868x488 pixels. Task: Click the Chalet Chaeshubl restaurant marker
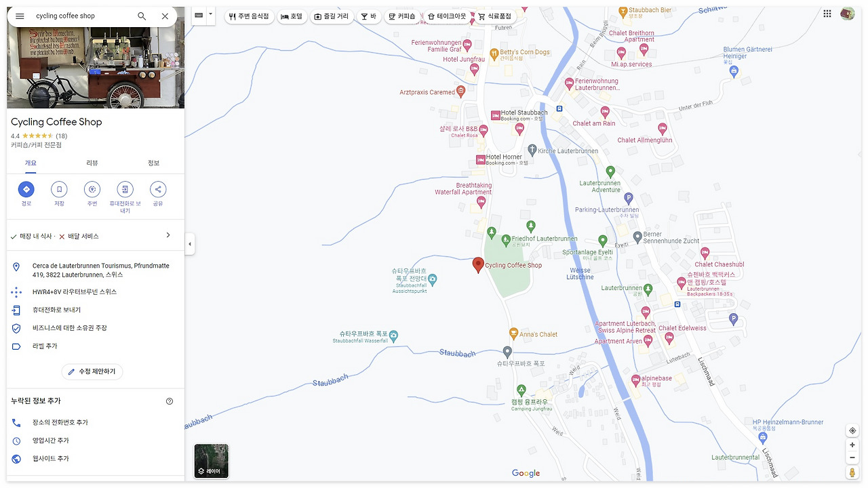coord(705,252)
